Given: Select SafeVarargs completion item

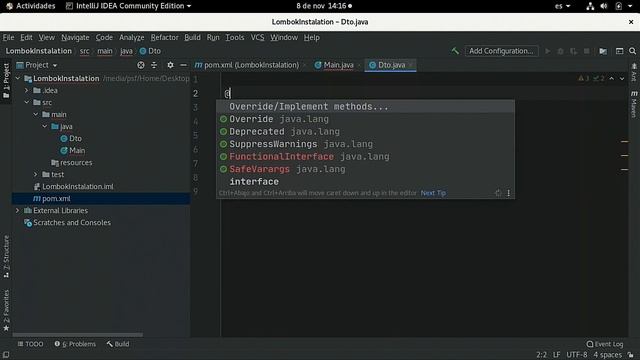Looking at the screenshot, I should coord(365,169).
